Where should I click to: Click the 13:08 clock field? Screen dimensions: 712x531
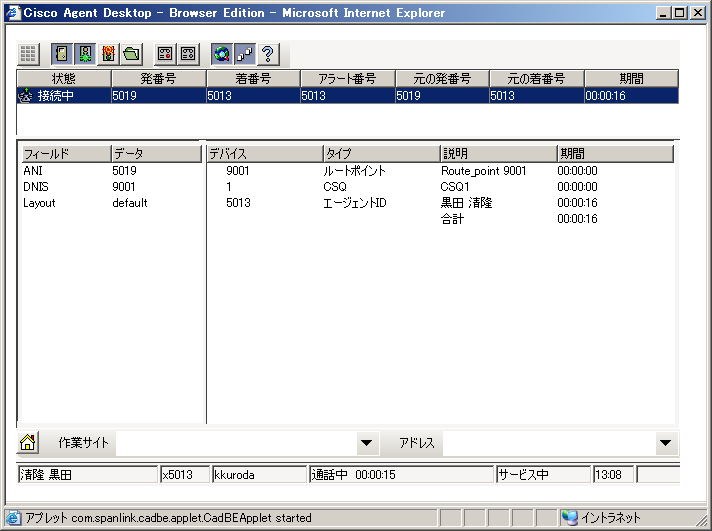click(613, 475)
